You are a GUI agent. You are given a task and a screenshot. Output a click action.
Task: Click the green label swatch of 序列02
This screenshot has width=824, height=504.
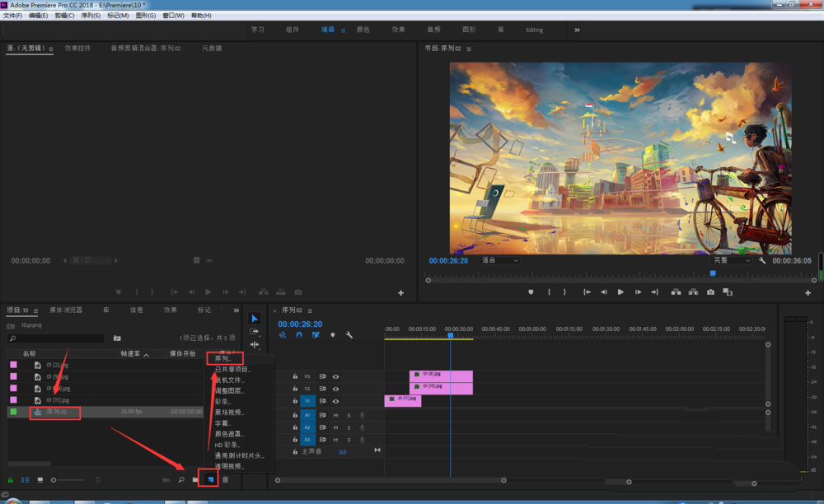pos(13,412)
